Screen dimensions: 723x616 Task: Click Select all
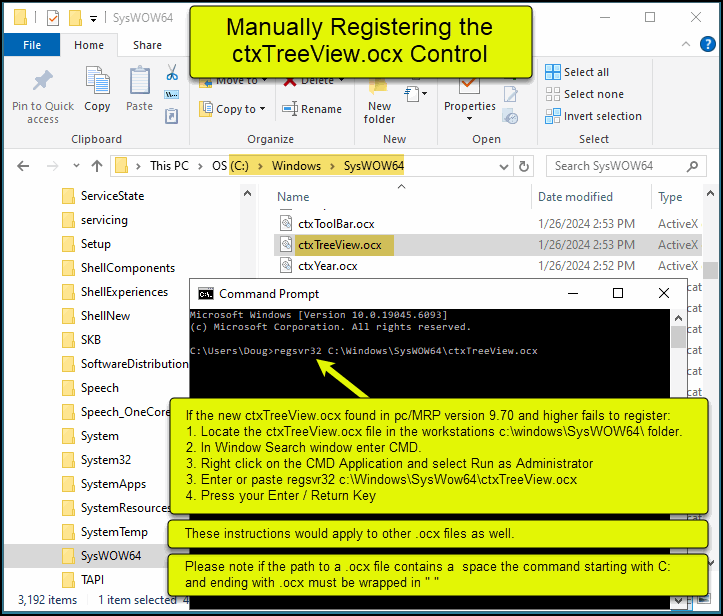[x=577, y=72]
